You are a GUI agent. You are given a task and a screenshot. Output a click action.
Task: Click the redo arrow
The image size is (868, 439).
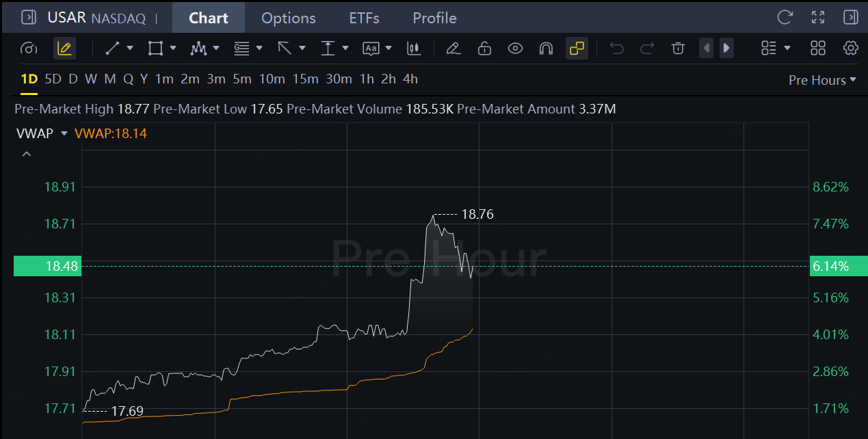click(646, 48)
